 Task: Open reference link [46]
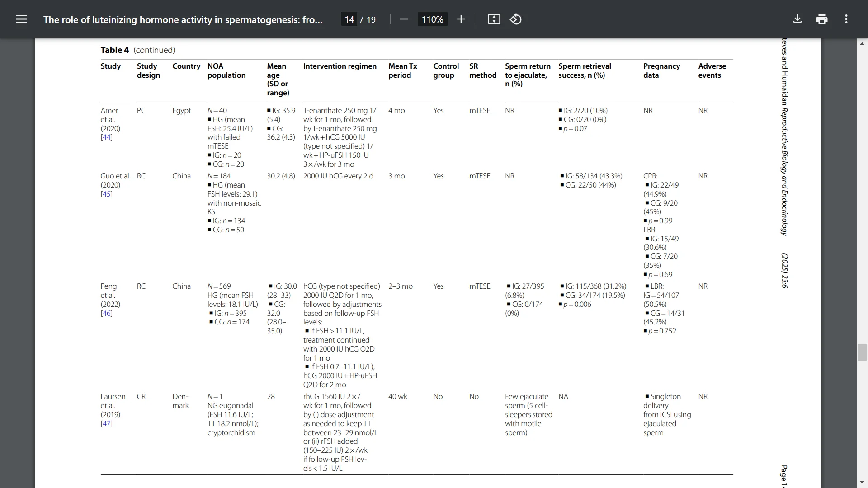106,313
